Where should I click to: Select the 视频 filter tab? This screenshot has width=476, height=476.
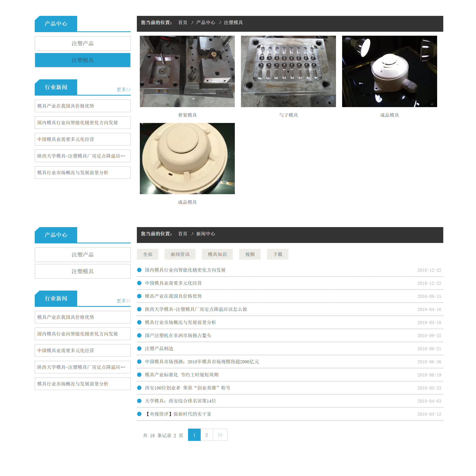(x=250, y=254)
